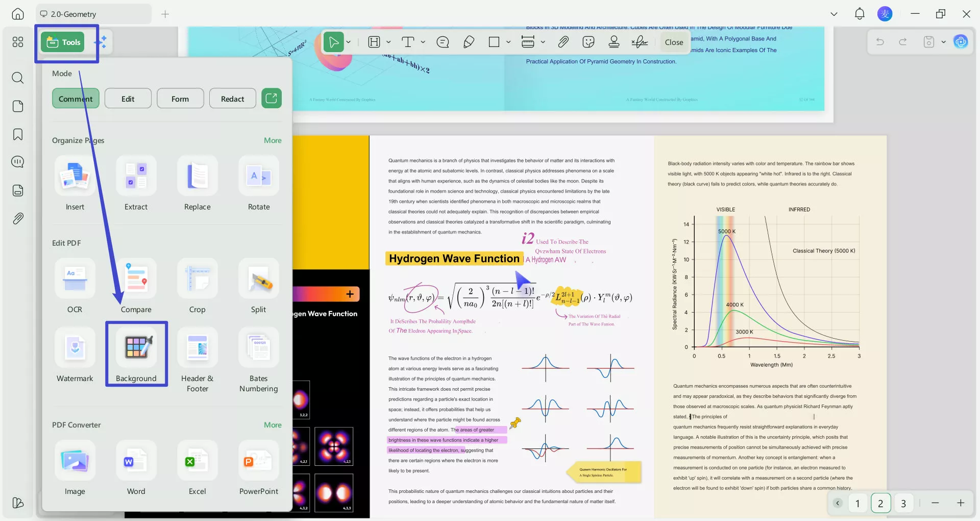Show More PDF Converter options
The width and height of the screenshot is (980, 521).
coord(273,425)
